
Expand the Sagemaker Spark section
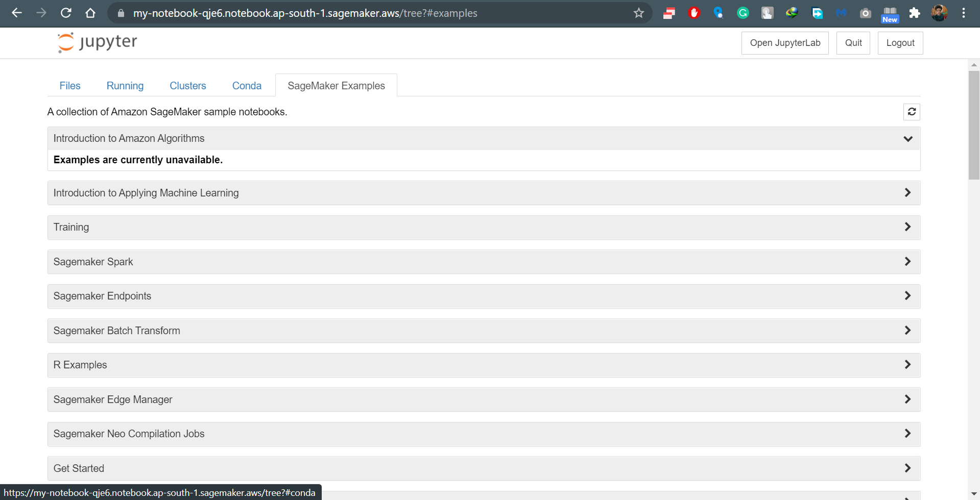pyautogui.click(x=484, y=262)
